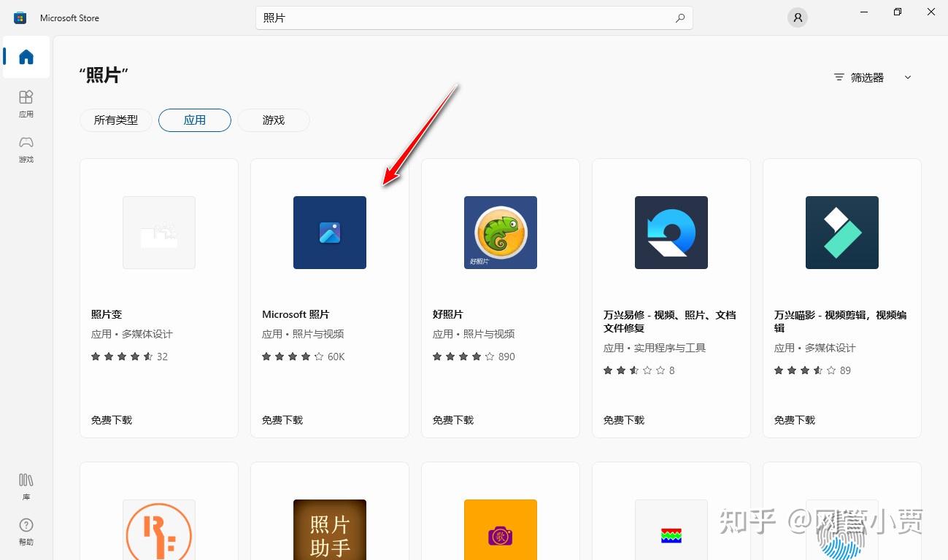Viewport: 948px width, 560px height.
Task: Click the star rating of 照片变 (32)
Action: click(129, 357)
